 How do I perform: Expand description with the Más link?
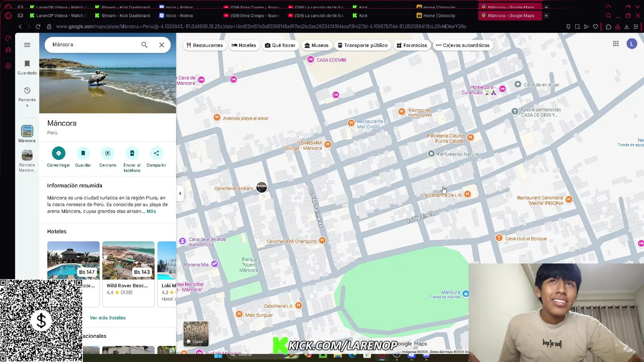coord(151,211)
